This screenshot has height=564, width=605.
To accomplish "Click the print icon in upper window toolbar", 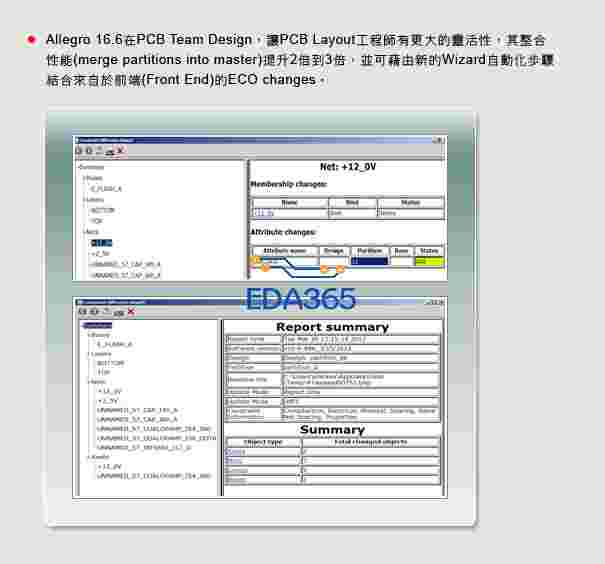I will (x=110, y=151).
